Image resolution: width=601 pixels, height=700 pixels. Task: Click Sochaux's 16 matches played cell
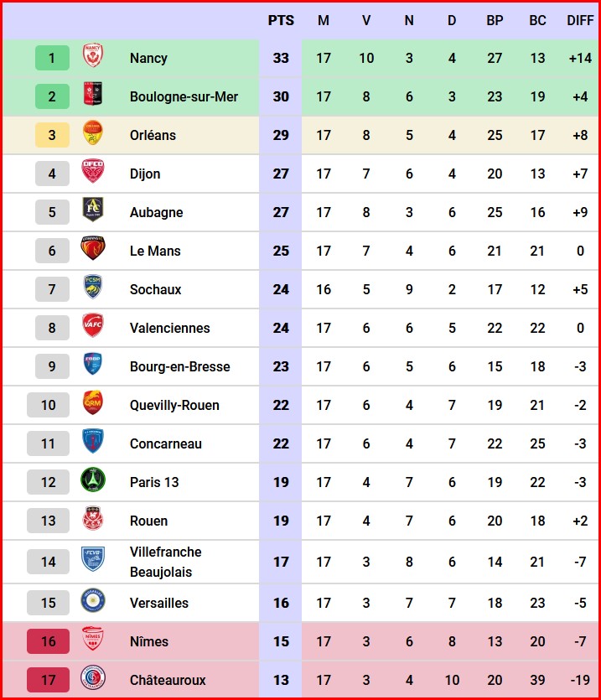(x=324, y=289)
